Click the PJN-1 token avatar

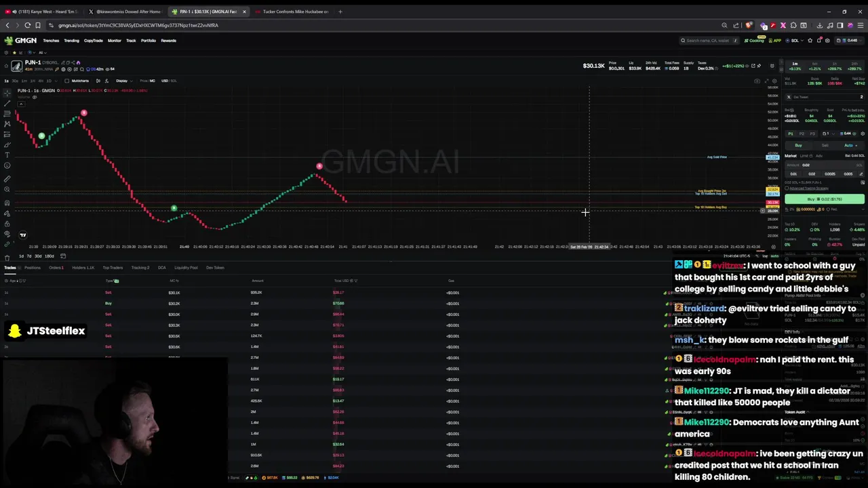pos(17,66)
